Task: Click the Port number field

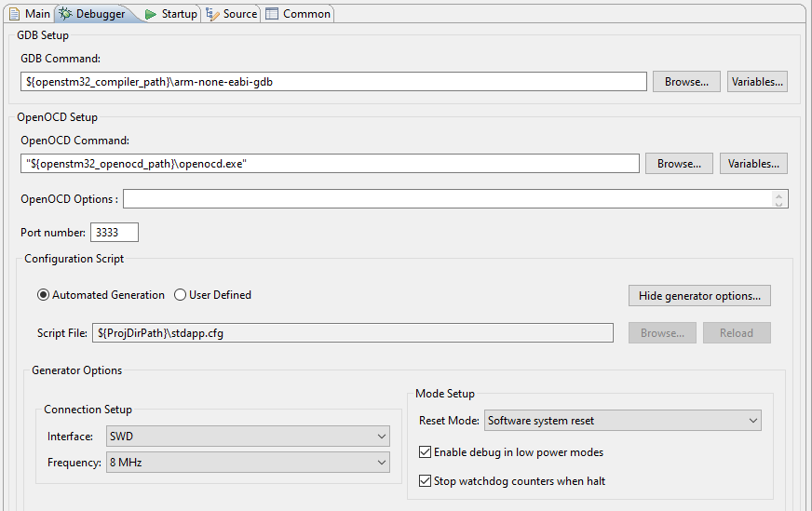Action: [115, 233]
